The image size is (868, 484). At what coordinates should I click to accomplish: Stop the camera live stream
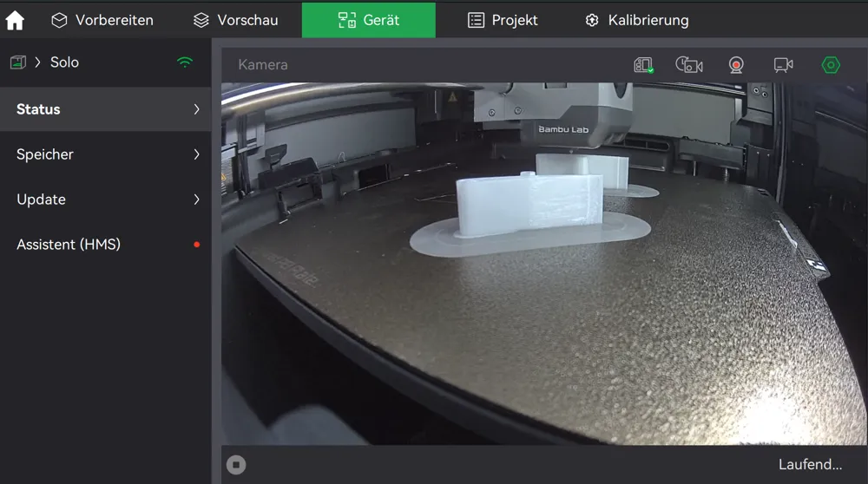coord(236,465)
